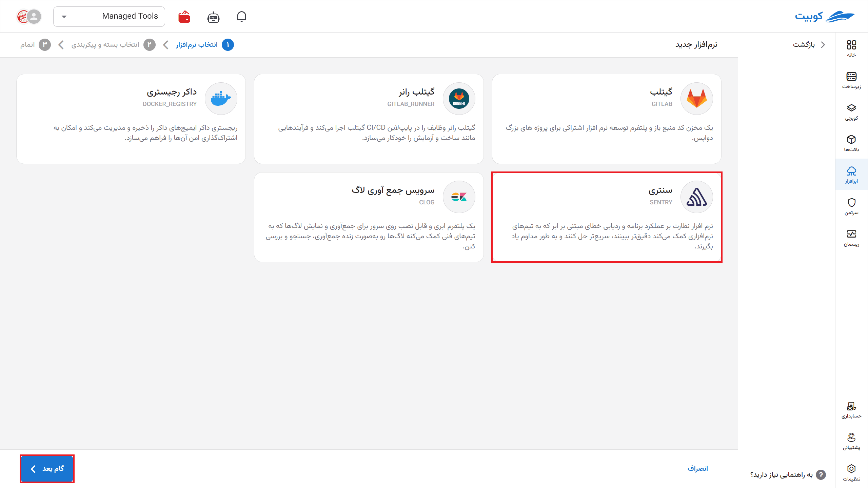This screenshot has height=488, width=868.
Task: Click the CLOG label text
Action: 427,202
